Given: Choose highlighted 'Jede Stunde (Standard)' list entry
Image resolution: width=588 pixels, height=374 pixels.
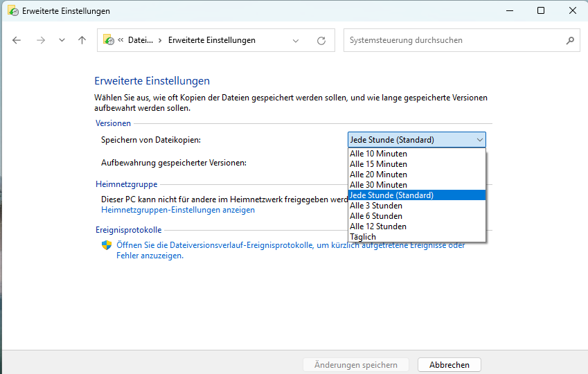Looking at the screenshot, I should [417, 195].
